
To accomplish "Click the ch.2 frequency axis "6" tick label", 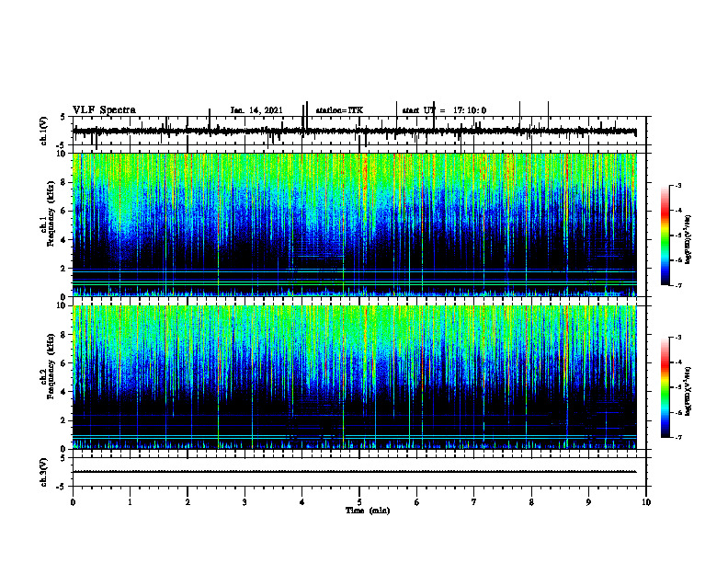I will [64, 363].
